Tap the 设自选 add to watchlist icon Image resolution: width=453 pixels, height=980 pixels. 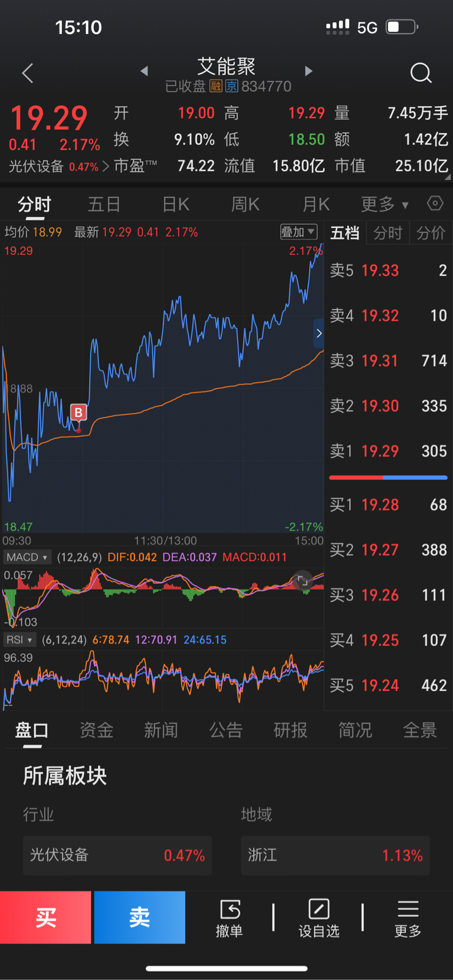pyautogui.click(x=319, y=918)
